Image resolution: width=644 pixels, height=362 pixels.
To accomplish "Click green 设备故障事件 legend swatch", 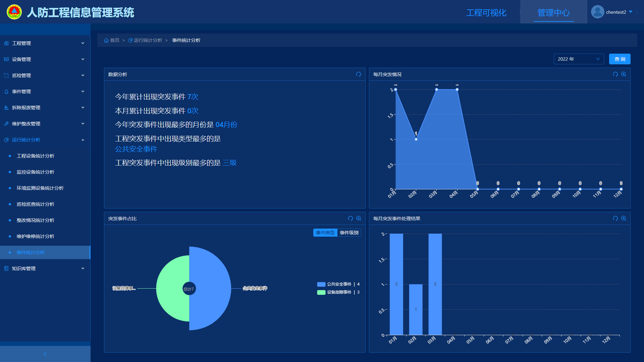I will (x=321, y=292).
